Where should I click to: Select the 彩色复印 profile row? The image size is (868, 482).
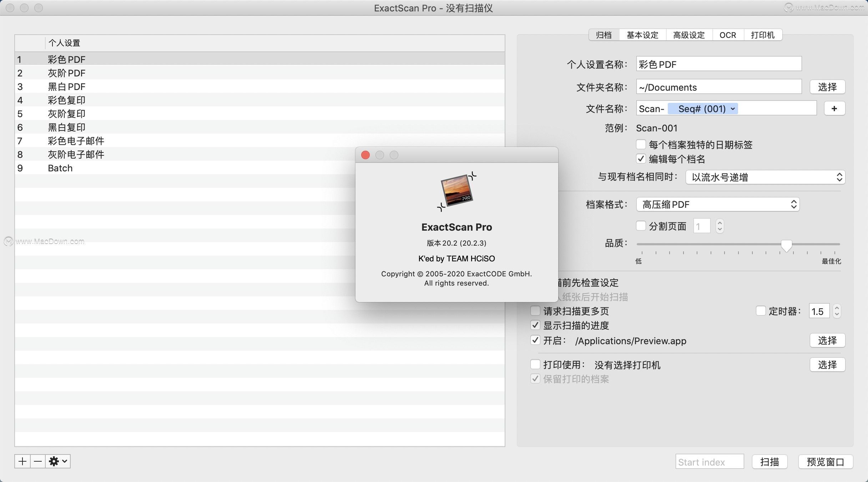[260, 100]
